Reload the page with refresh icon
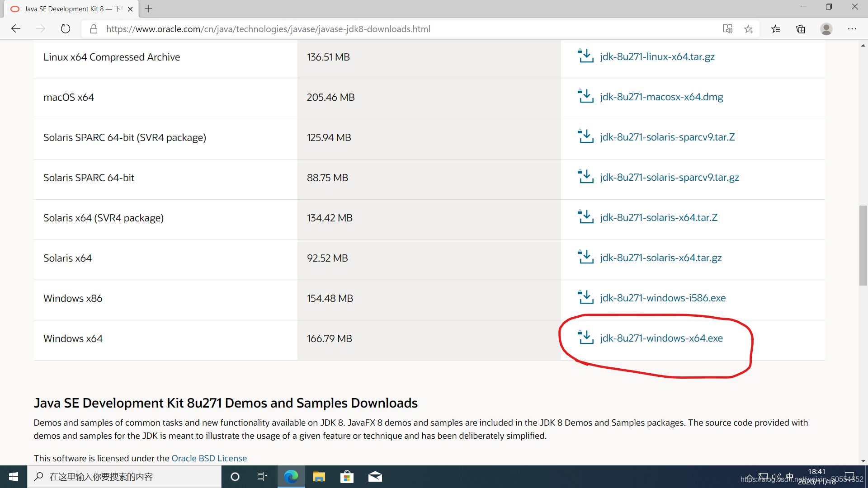Viewport: 868px width, 488px height. click(x=66, y=29)
